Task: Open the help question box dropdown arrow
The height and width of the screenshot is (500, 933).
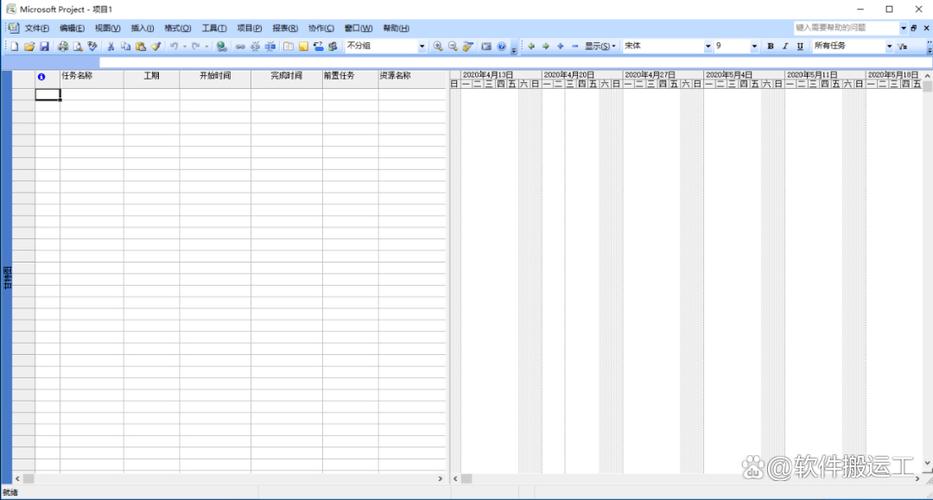Action: [x=903, y=28]
